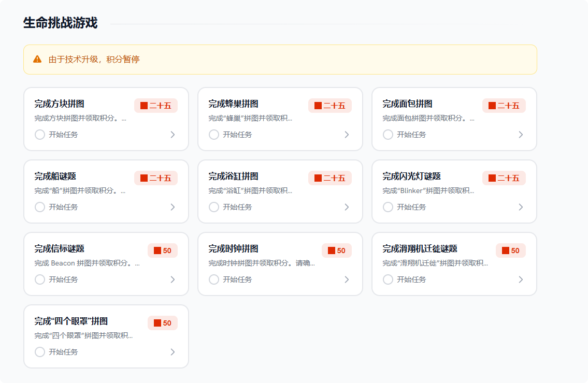588x383 pixels.
Task: Click 开始任务 on the 完成面包拼图 card
Action: point(411,135)
